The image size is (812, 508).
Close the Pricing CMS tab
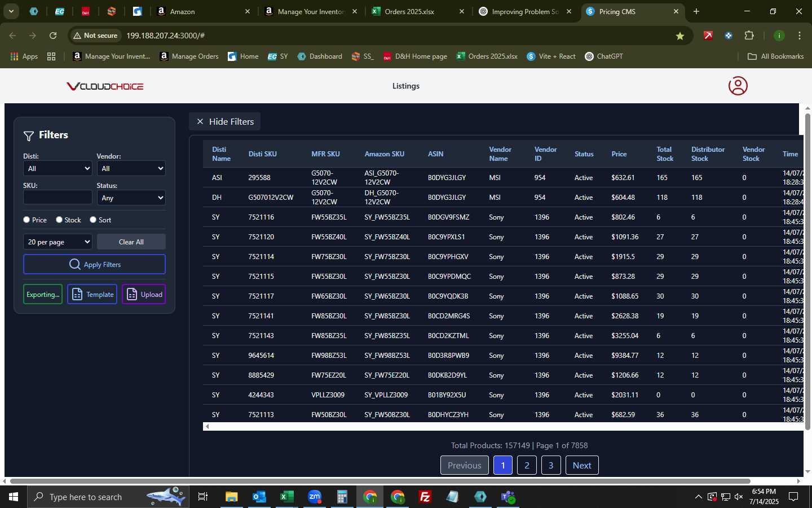(676, 11)
